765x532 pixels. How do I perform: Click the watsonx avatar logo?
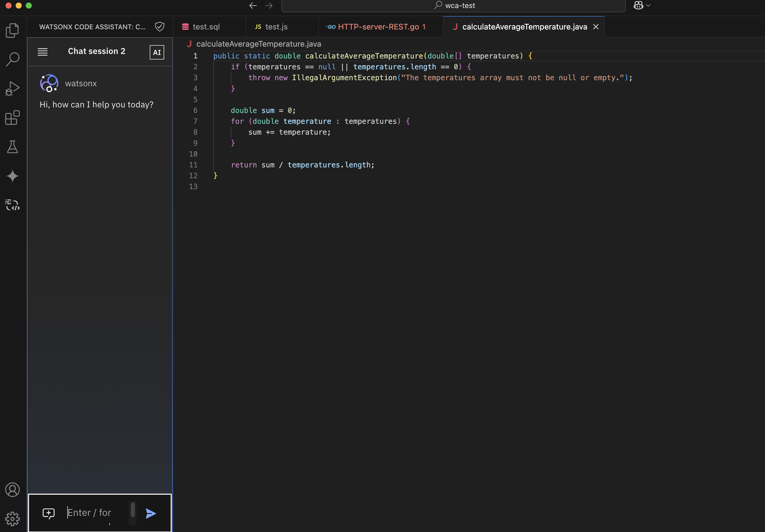pyautogui.click(x=49, y=83)
